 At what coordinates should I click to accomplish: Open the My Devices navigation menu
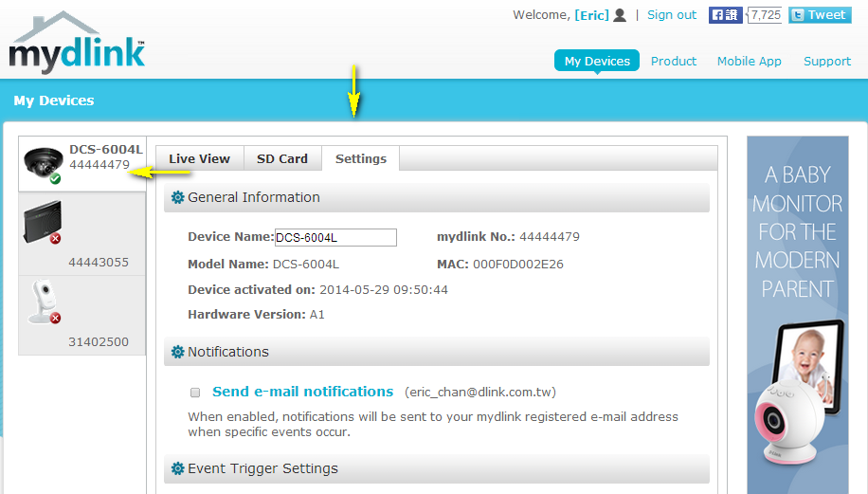pyautogui.click(x=597, y=61)
